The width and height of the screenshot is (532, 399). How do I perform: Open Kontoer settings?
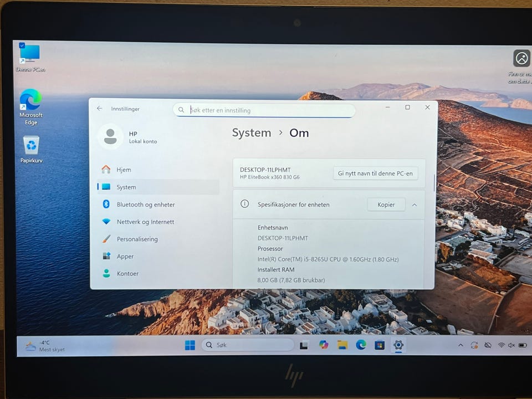[x=158, y=273]
